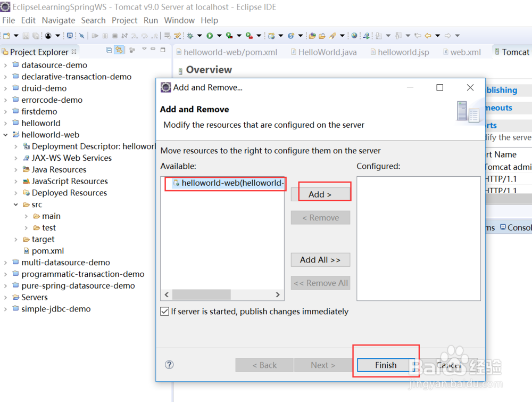Click the External Tools run icon
This screenshot has height=402, width=532.
[249, 35]
